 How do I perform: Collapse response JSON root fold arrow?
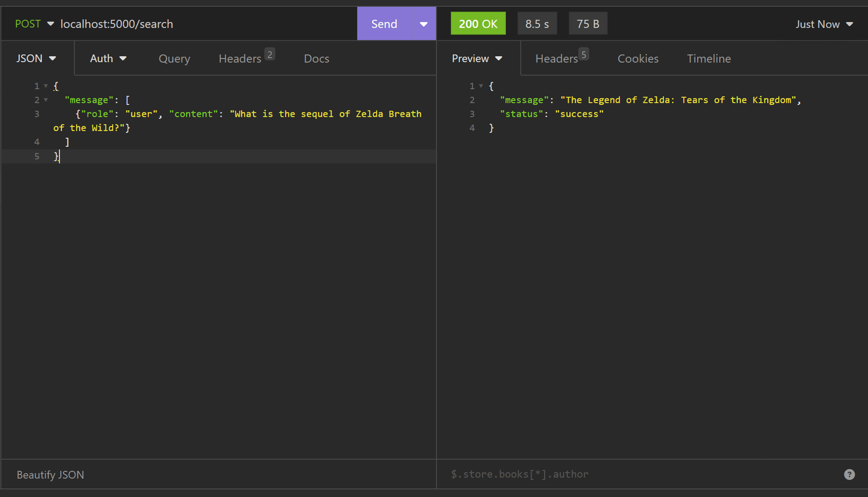click(481, 86)
